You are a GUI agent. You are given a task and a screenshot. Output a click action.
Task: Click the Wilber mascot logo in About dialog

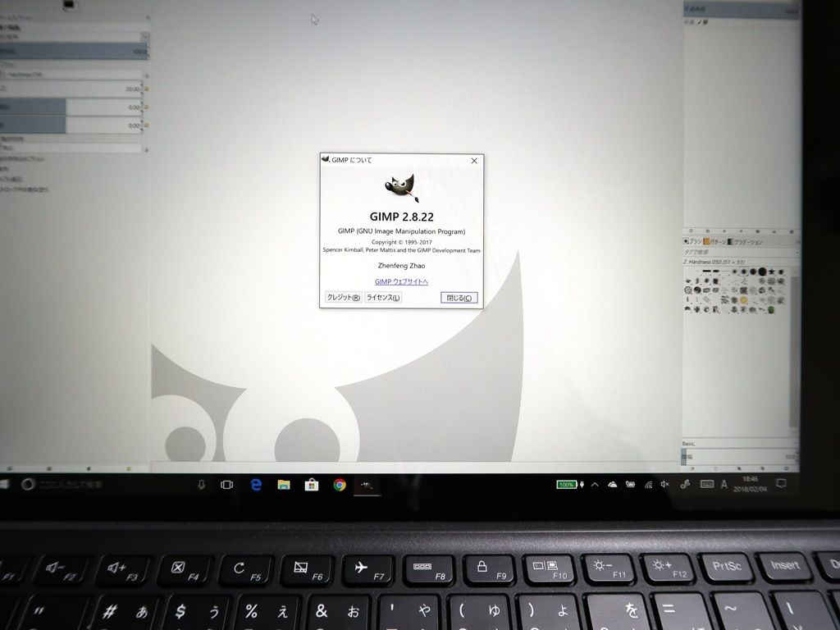click(401, 188)
